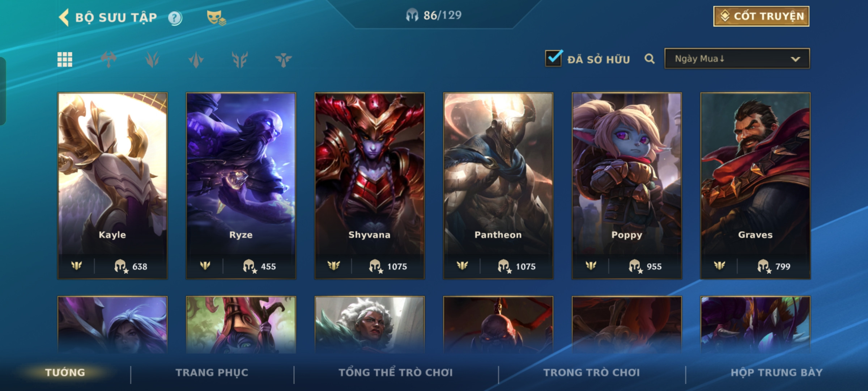Click the sort dropdown chevron arrow
This screenshot has width=868, height=391.
pos(795,59)
